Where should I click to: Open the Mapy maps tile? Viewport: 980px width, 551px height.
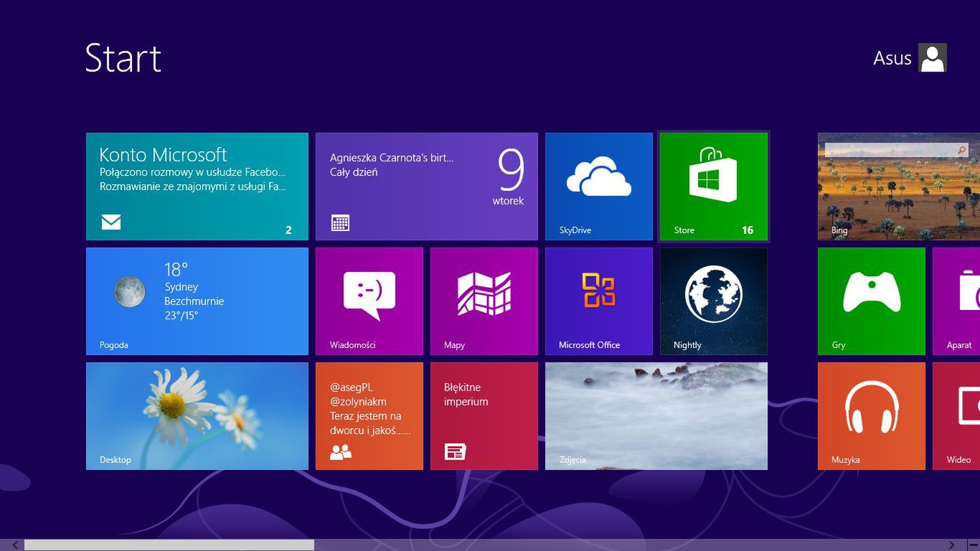pos(484,301)
